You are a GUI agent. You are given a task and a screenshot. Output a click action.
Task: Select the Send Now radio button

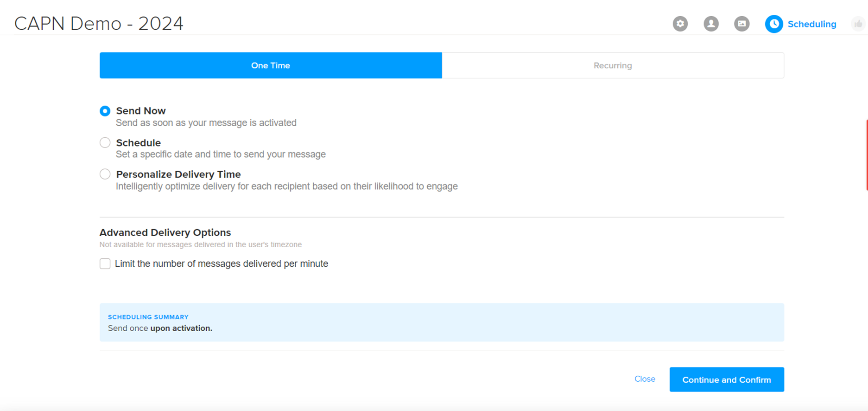[105, 111]
